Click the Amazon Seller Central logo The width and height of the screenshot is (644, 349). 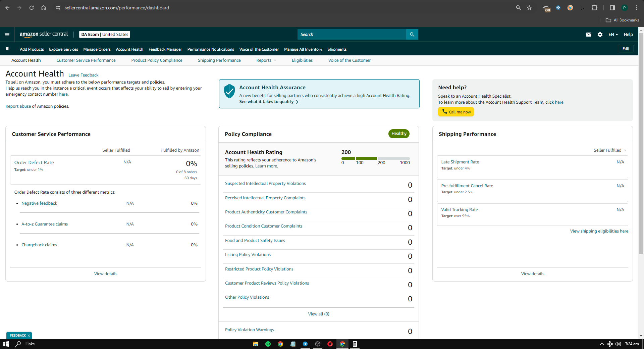[x=44, y=34]
